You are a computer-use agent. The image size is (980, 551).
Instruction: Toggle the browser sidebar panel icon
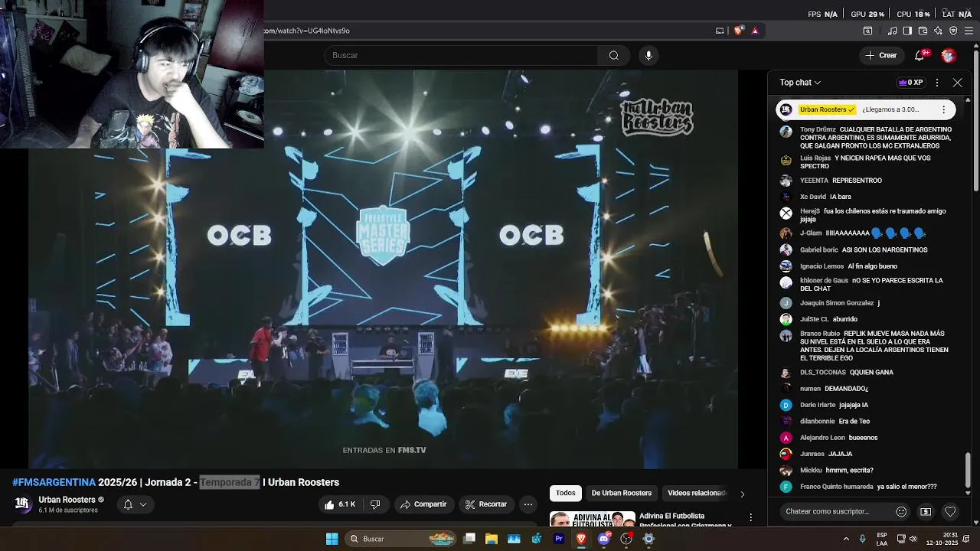pyautogui.click(x=907, y=31)
